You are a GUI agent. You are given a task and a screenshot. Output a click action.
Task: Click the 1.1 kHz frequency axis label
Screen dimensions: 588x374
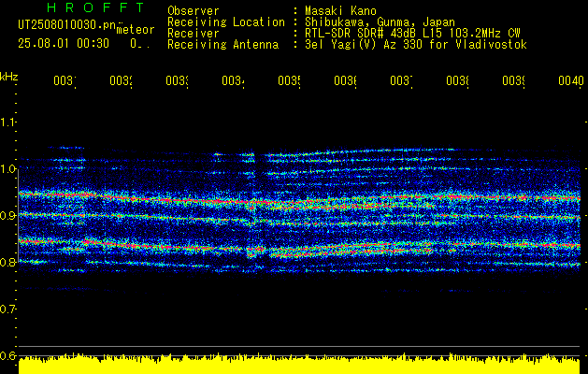(7, 122)
